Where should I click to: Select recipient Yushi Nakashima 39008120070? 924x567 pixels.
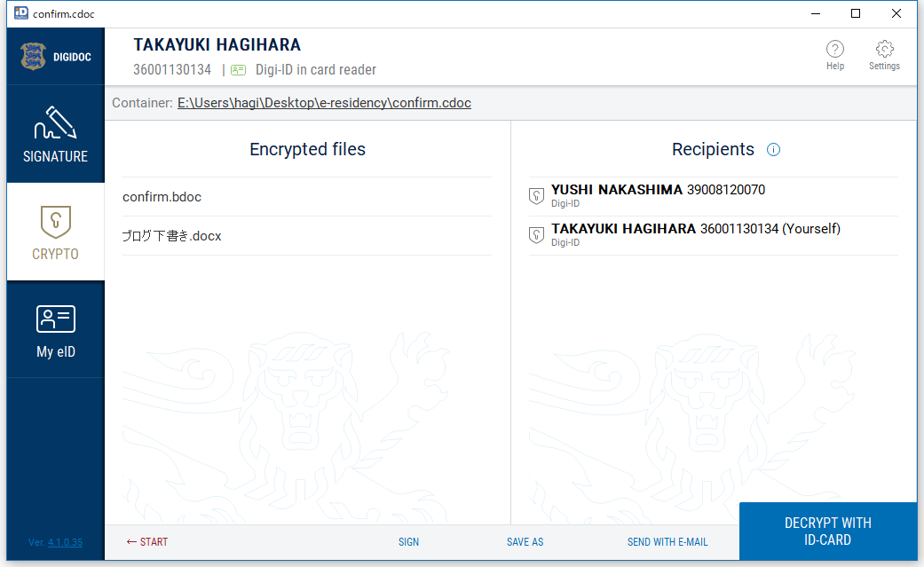[x=713, y=196]
